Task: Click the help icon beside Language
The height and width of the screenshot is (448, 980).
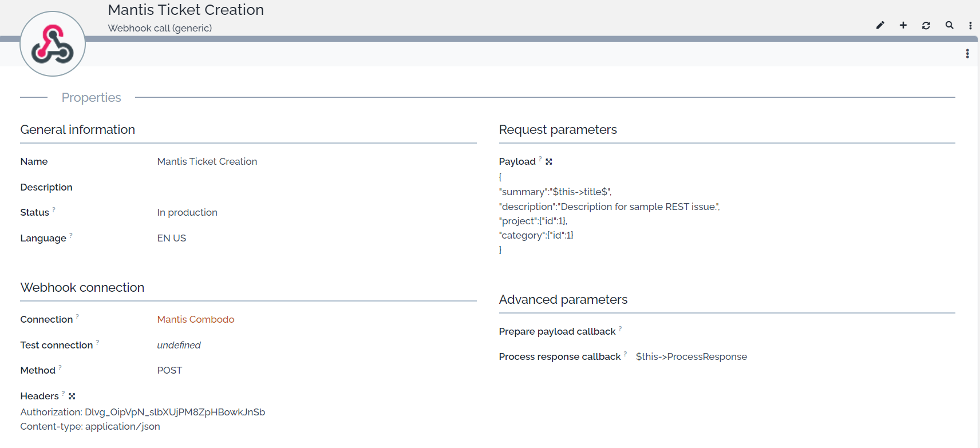Action: (x=71, y=235)
